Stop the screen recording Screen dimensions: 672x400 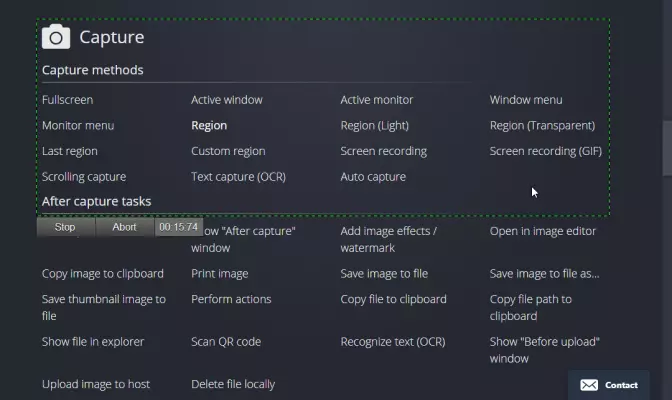(65, 227)
